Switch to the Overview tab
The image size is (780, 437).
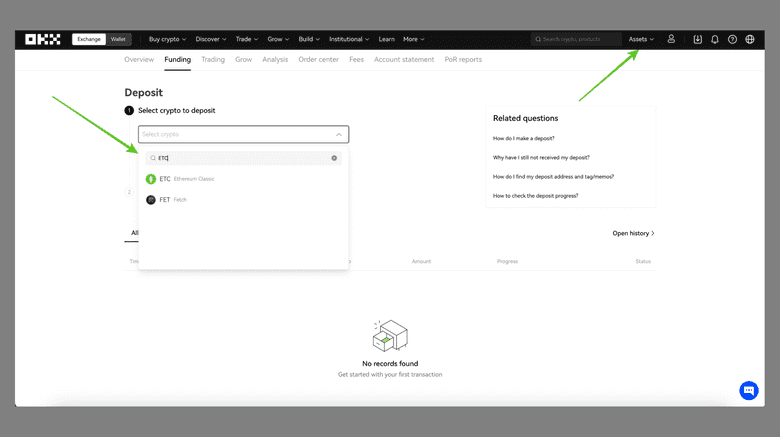tap(139, 60)
